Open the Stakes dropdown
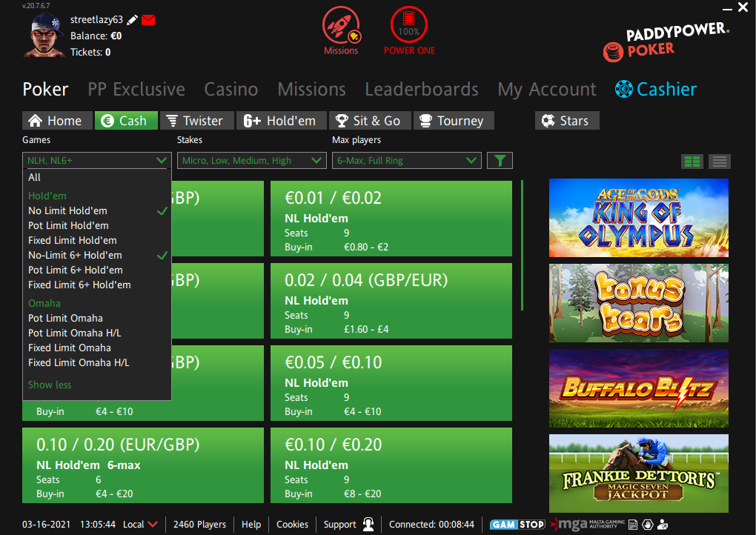Viewport: 756px width, 535px height. click(x=251, y=160)
